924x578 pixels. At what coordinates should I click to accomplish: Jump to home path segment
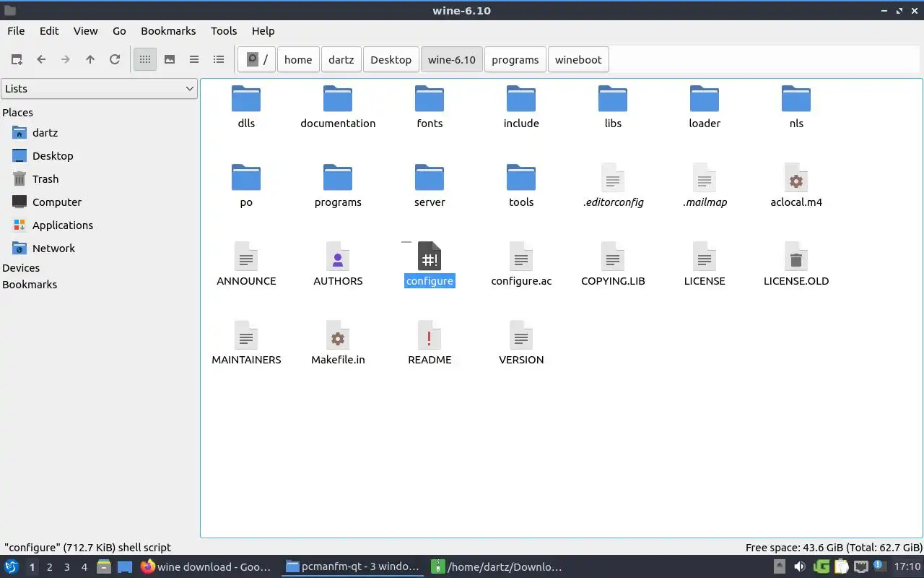point(298,60)
